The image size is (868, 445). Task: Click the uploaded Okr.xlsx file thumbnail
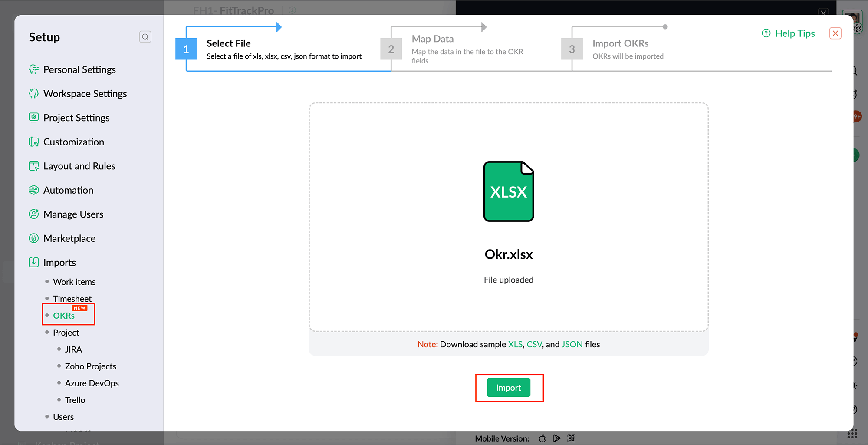pyautogui.click(x=508, y=191)
